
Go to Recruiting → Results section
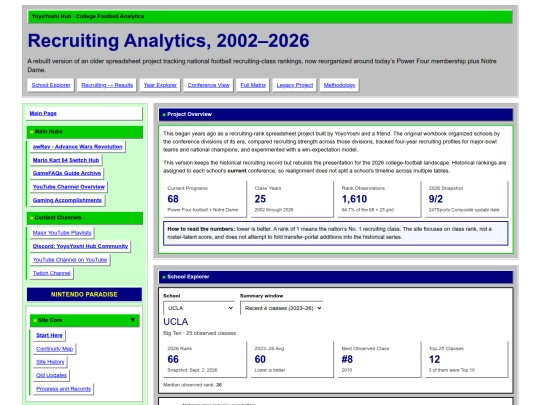[x=107, y=85]
